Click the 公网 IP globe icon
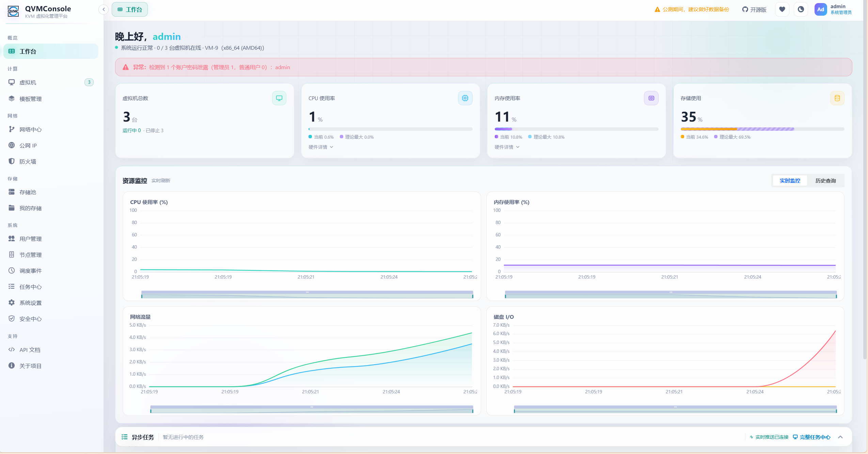Image resolution: width=868 pixels, height=454 pixels. point(12,145)
